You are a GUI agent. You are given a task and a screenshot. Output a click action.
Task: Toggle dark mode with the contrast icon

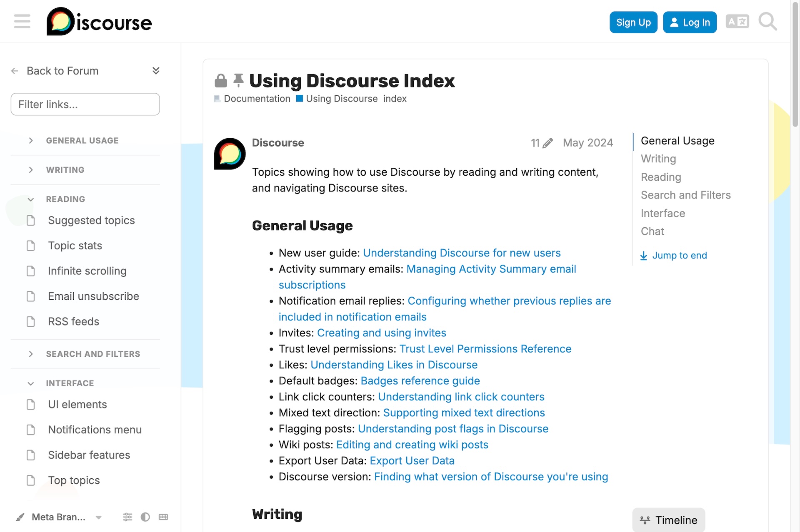click(x=145, y=517)
